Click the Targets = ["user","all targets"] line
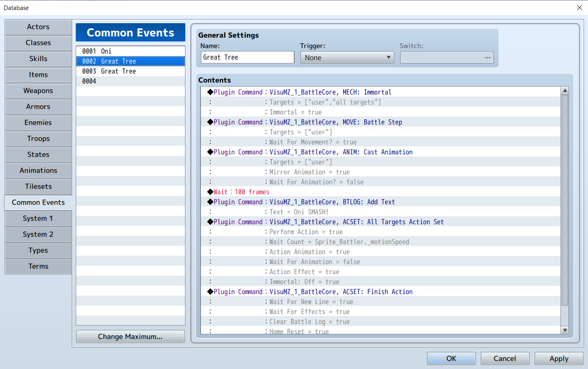The width and height of the screenshot is (588, 369). (x=381, y=102)
